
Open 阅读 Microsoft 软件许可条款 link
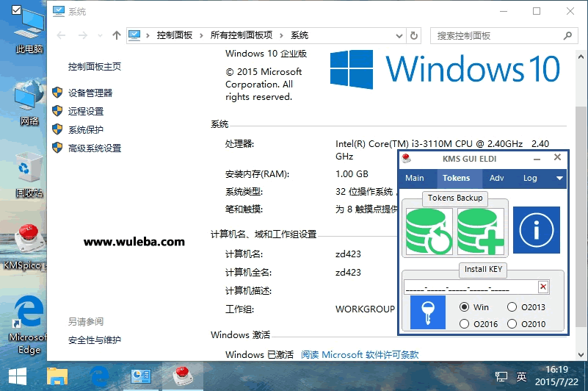[360, 354]
